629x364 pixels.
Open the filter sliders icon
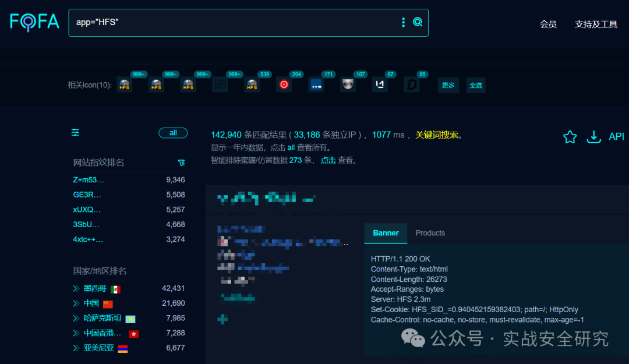click(75, 132)
